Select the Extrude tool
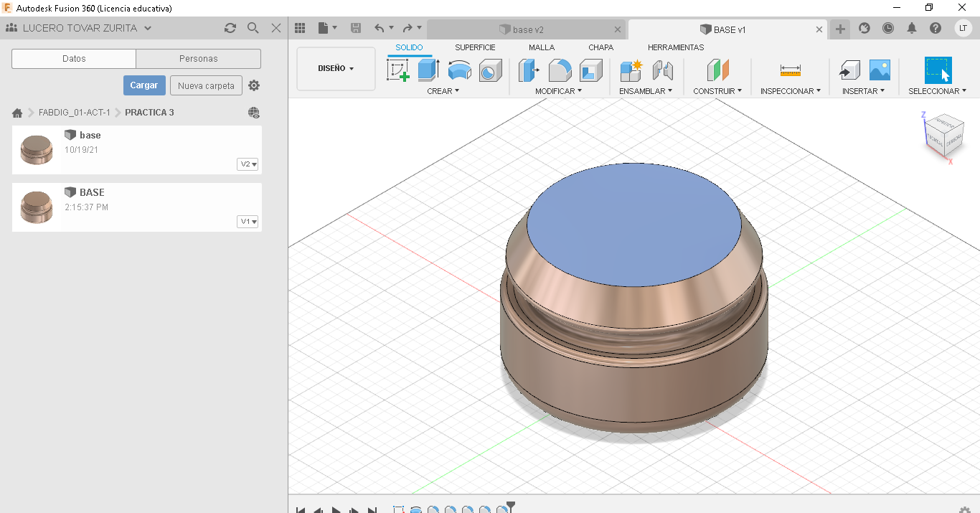The height and width of the screenshot is (513, 980). click(428, 70)
